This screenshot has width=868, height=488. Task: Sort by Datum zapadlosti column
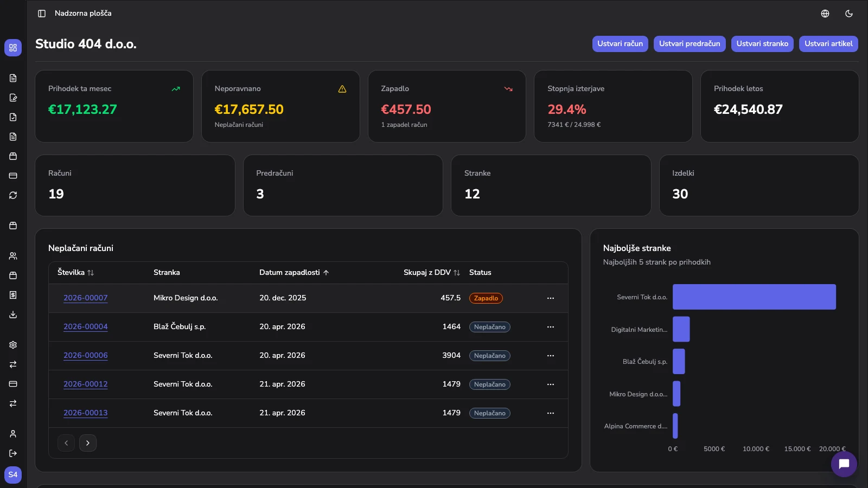294,272
